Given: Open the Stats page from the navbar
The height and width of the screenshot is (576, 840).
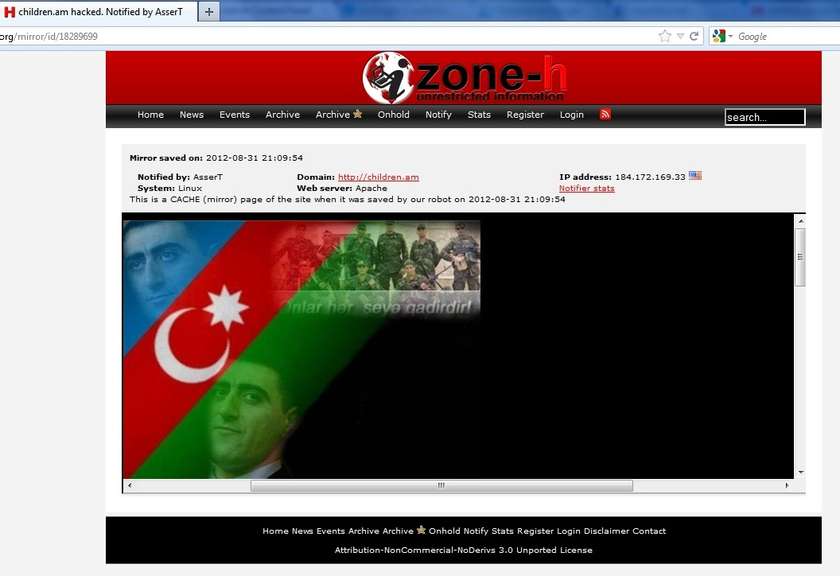Looking at the screenshot, I should (479, 115).
